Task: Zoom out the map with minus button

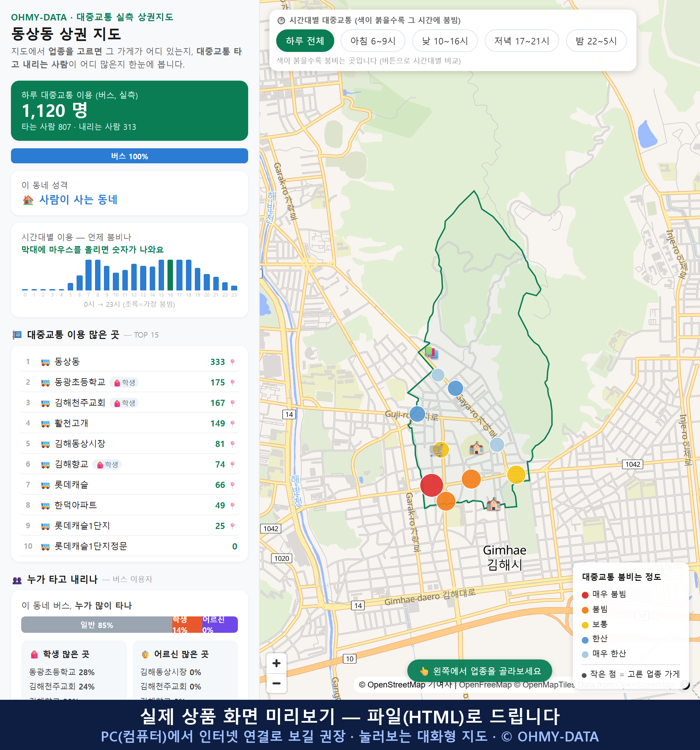Action: 276,683
